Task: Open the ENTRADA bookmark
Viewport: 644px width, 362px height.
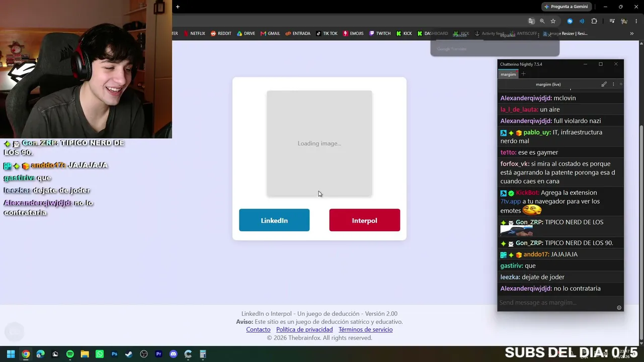Action: pos(298,34)
